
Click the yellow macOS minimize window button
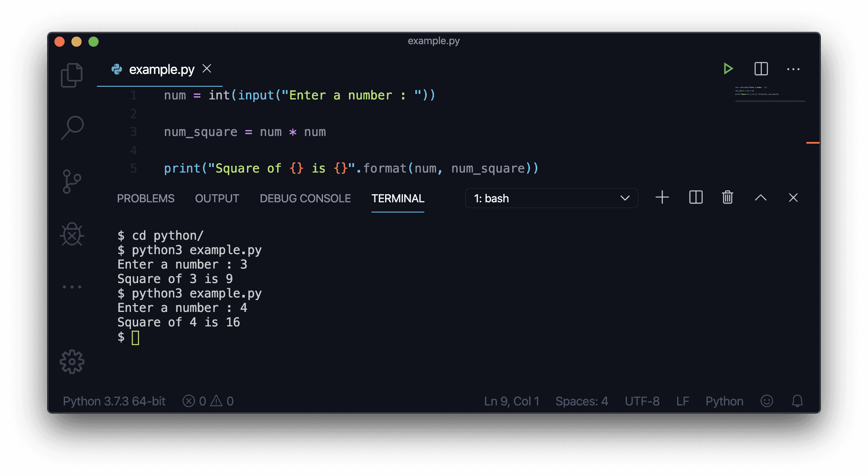77,42
